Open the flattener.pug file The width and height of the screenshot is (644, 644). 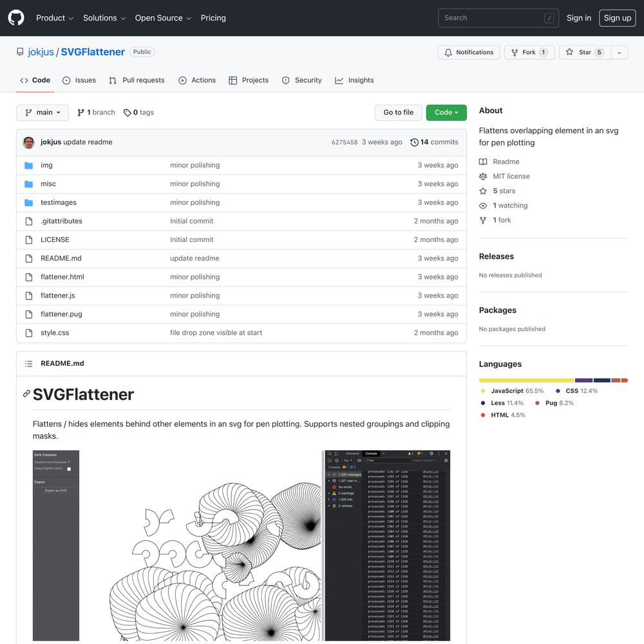click(61, 314)
